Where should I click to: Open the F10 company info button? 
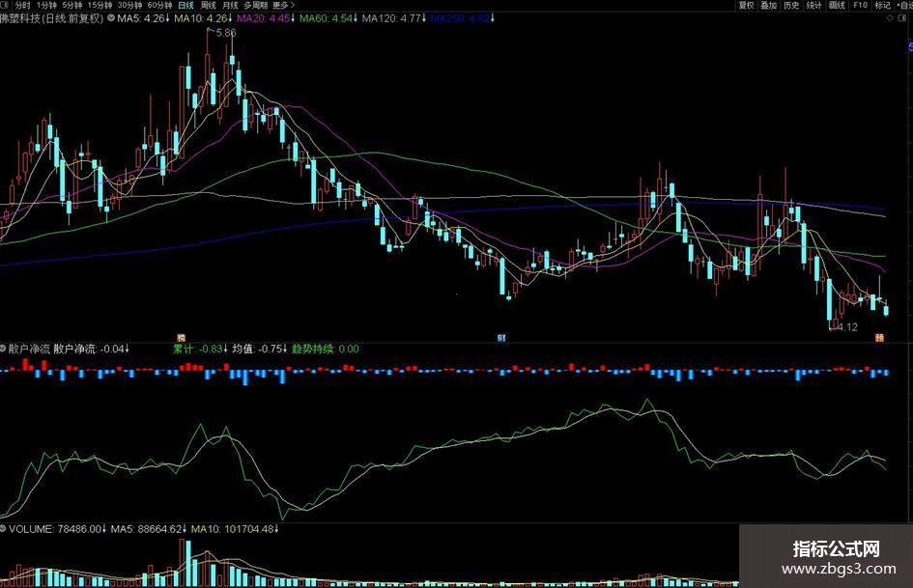tap(861, 5)
